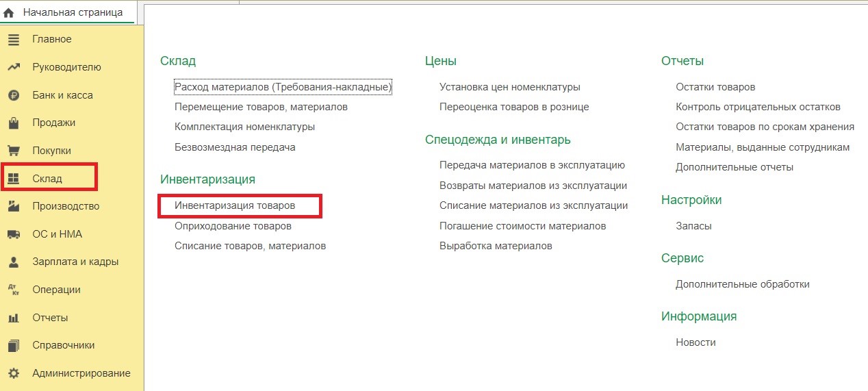Click the hamburger icon beside Главное

(14, 39)
